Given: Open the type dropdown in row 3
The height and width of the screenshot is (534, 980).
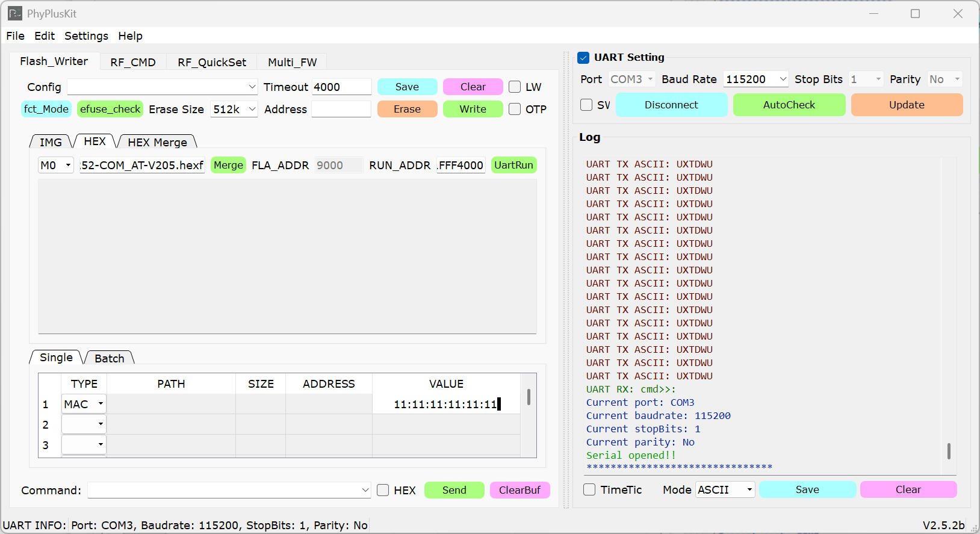Looking at the screenshot, I should pos(84,445).
